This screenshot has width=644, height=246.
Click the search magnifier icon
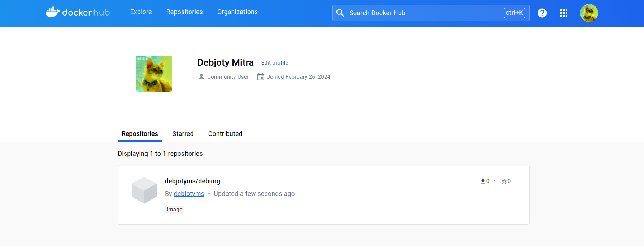[340, 13]
